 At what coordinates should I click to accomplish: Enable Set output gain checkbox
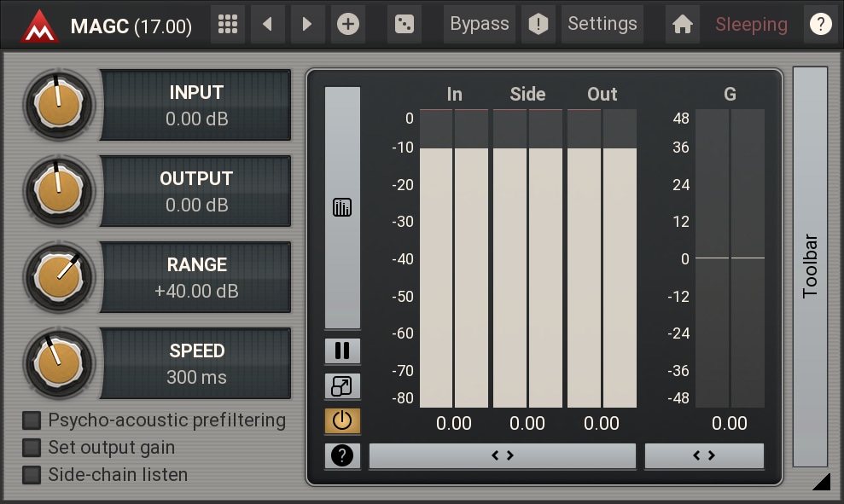32,448
